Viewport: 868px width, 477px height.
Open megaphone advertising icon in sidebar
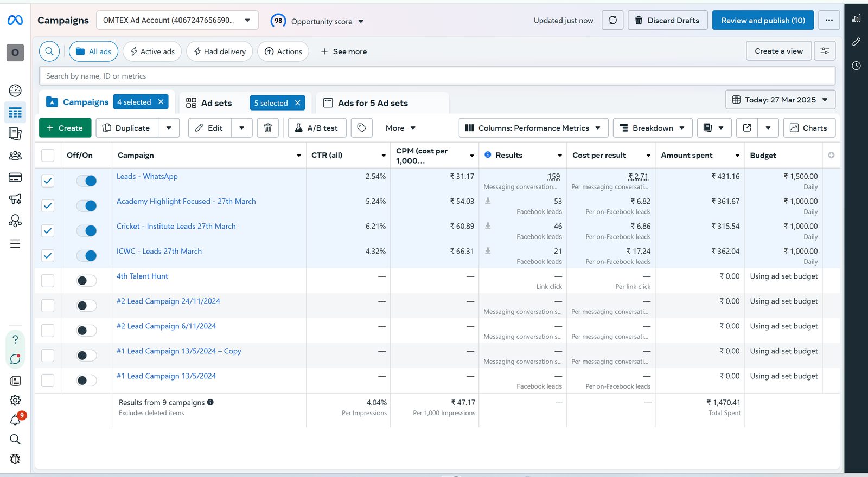15,199
